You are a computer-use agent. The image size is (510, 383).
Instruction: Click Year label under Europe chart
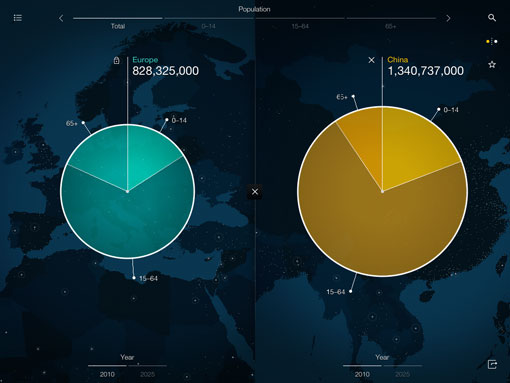click(x=127, y=357)
